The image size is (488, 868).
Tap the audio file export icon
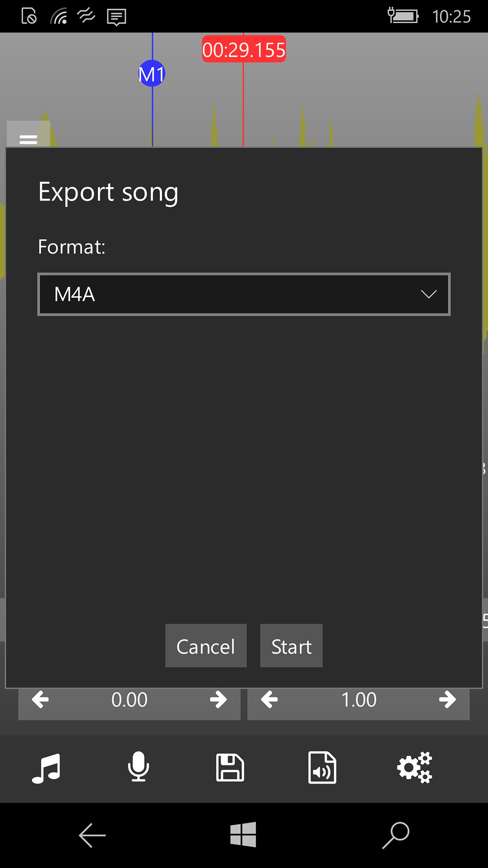coord(322,767)
